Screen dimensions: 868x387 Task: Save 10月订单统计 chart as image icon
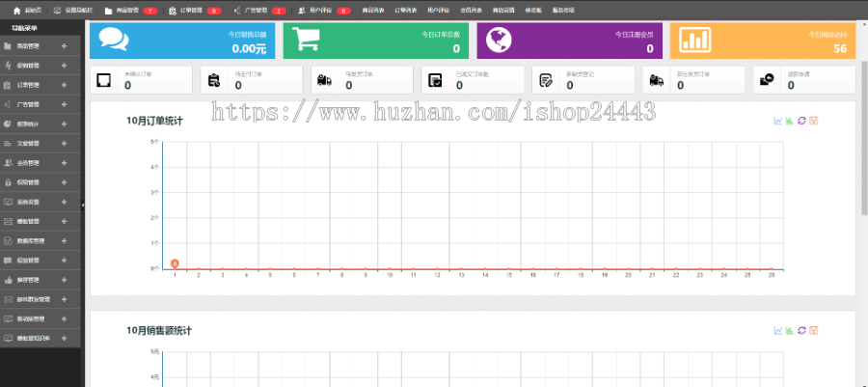point(814,121)
